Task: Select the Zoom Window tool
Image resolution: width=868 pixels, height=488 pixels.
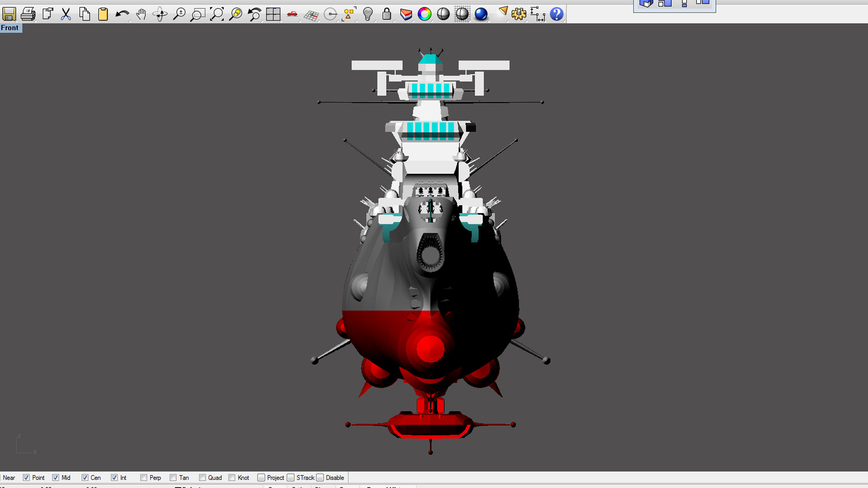Action: (x=198, y=14)
